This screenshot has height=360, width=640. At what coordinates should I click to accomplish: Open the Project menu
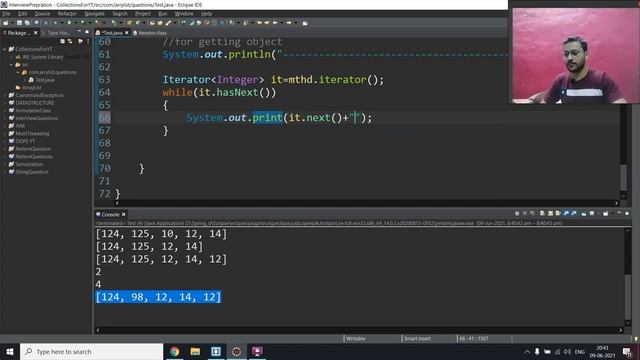[x=143, y=13]
